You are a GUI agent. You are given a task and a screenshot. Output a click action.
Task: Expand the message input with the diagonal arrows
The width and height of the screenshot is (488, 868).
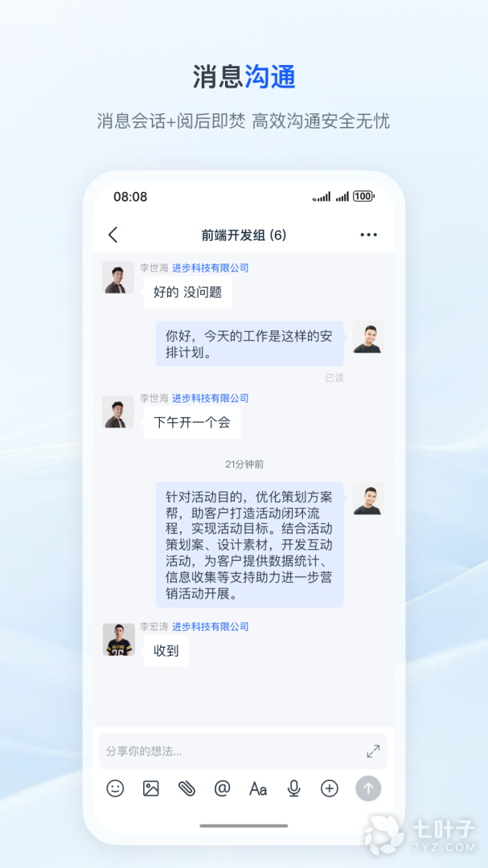pos(373,751)
